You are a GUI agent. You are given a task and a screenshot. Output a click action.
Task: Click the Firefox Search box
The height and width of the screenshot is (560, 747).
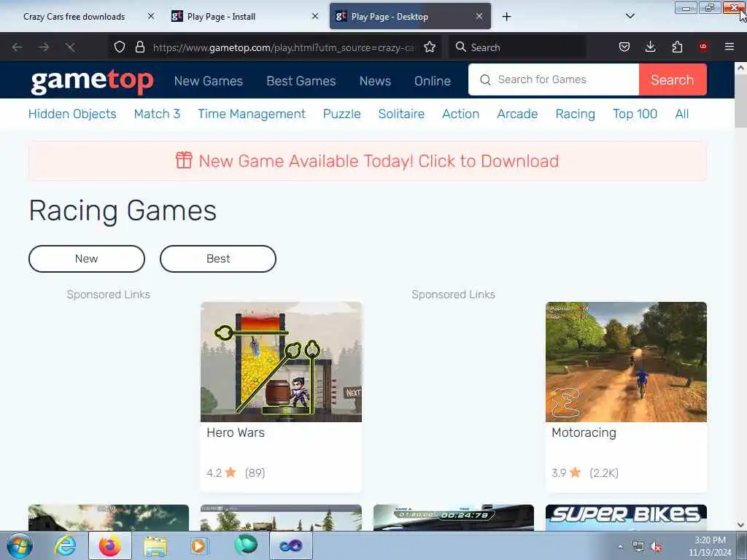(x=518, y=47)
